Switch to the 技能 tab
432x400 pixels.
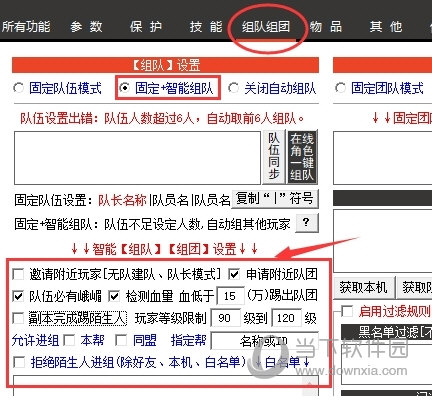point(206,27)
